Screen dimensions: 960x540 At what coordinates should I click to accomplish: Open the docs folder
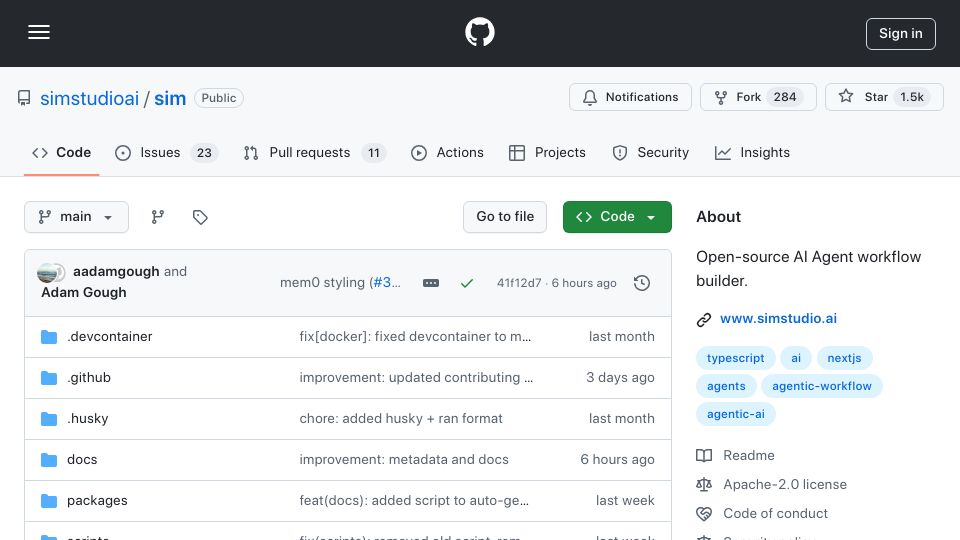pyautogui.click(x=82, y=460)
